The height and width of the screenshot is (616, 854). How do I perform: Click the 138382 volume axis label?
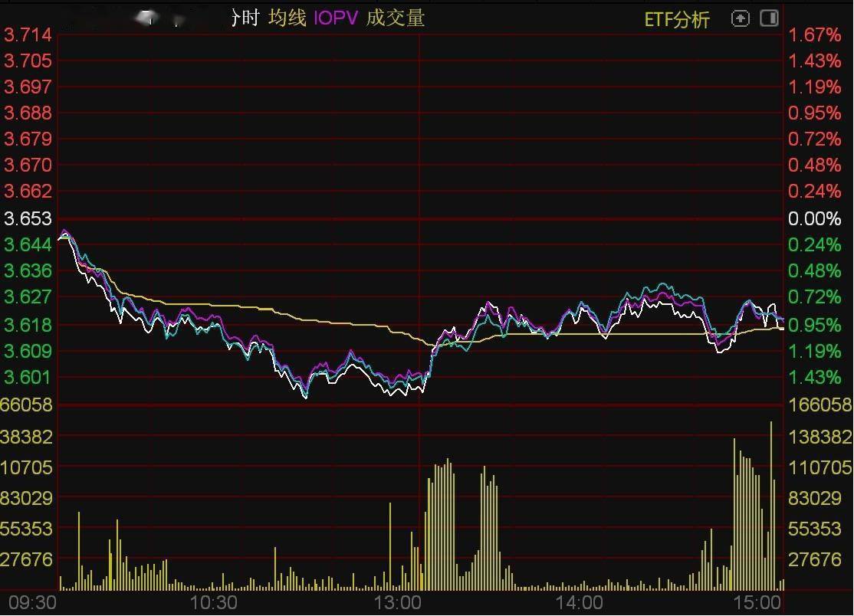pos(820,437)
